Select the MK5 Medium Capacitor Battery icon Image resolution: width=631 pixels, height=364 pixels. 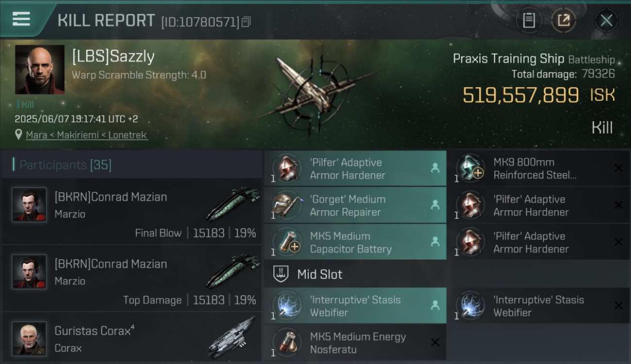tap(286, 242)
